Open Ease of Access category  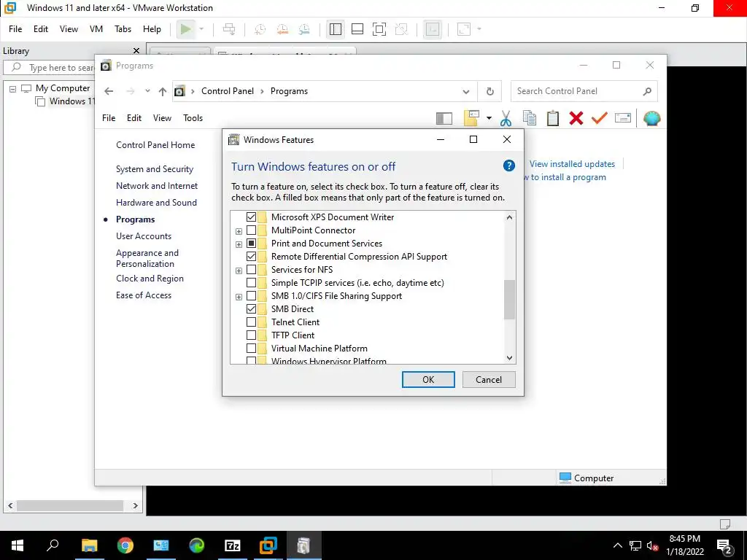coord(144,295)
